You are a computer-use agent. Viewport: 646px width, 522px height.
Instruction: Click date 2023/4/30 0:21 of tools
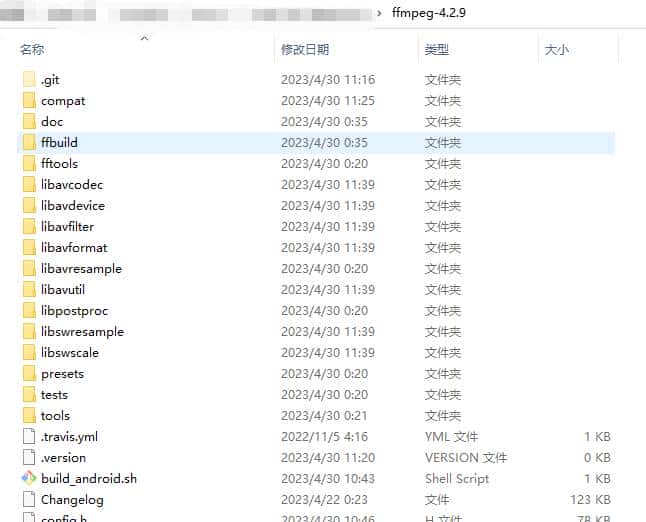pyautogui.click(x=324, y=416)
